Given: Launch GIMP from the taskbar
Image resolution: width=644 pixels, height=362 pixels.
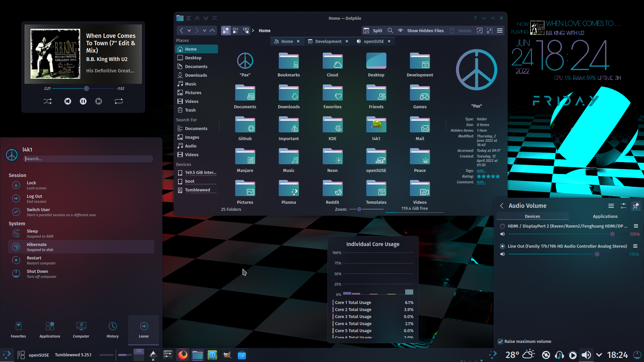Looking at the screenshot, I should pyautogui.click(x=227, y=355).
